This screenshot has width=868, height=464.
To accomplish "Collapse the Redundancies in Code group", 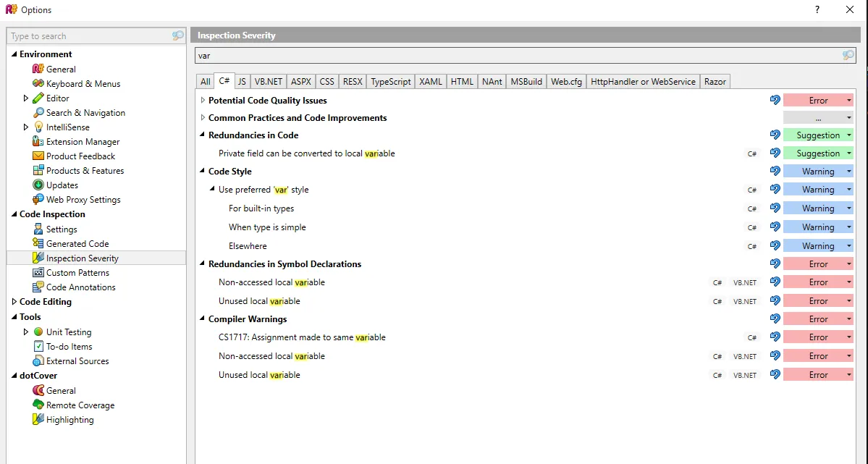I will tap(203, 135).
